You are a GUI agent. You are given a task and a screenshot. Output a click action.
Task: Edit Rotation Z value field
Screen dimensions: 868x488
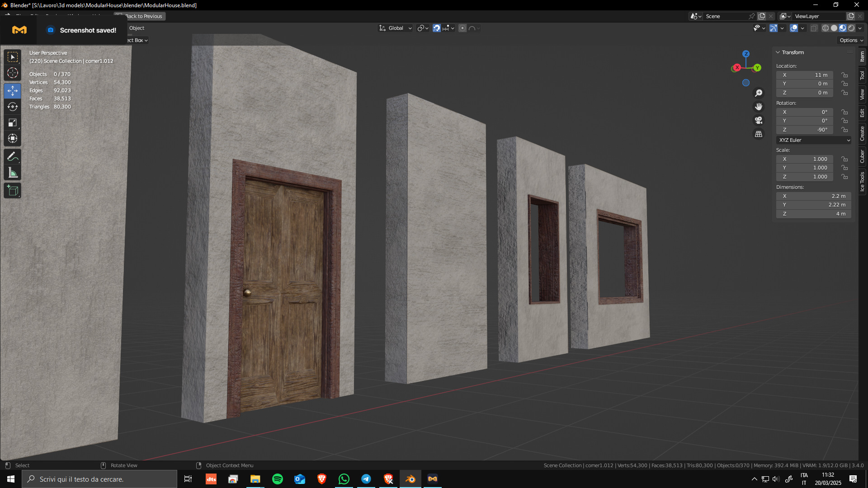[x=805, y=130]
